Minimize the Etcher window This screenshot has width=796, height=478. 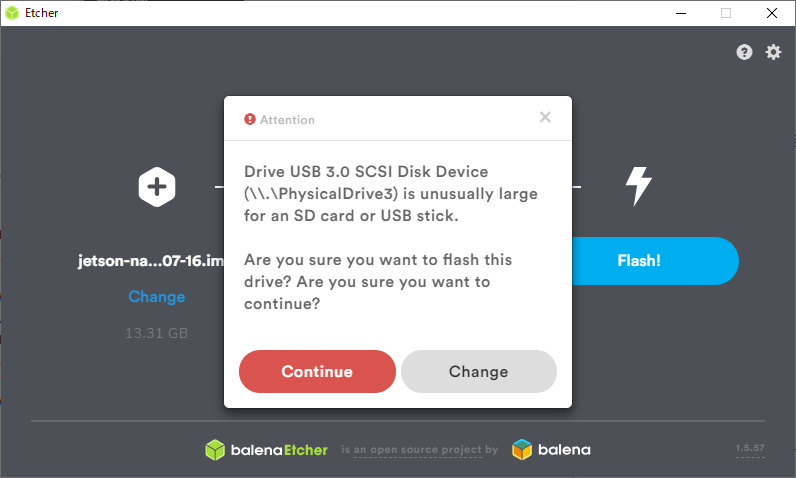click(x=681, y=13)
